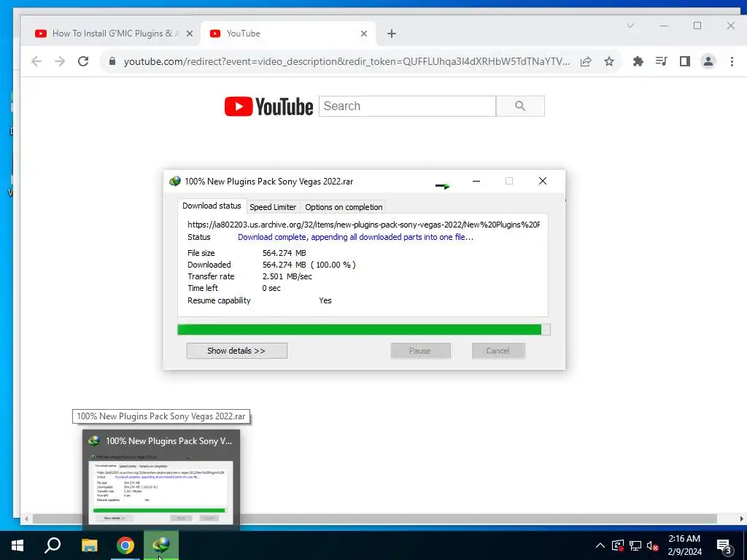Open File Explorer from the taskbar
The image size is (747, 560).
[x=89, y=545]
